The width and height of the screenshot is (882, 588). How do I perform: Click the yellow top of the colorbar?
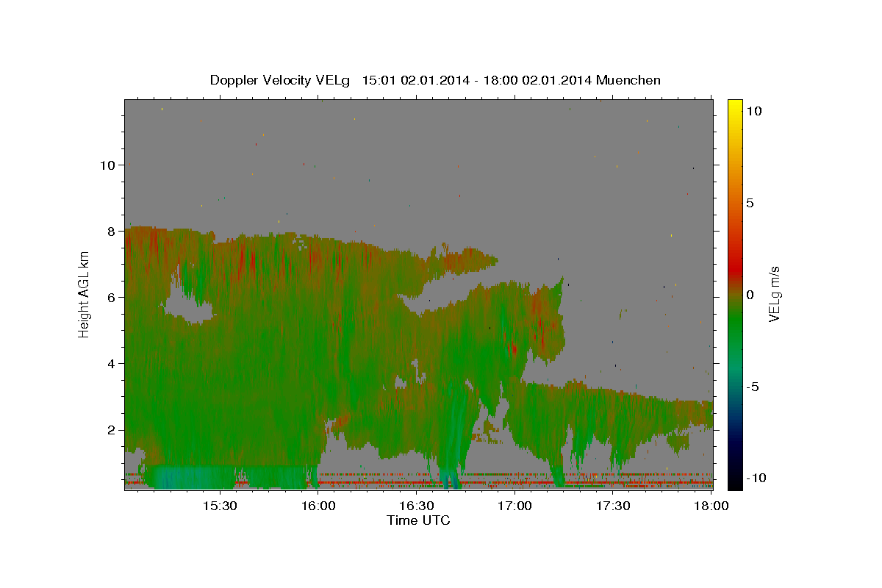click(x=734, y=107)
